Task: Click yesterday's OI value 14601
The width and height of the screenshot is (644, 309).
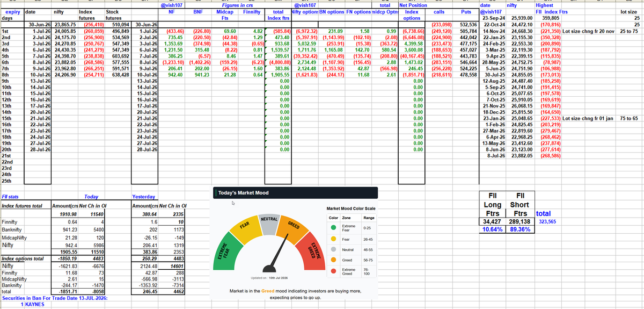Action: click(x=177, y=265)
